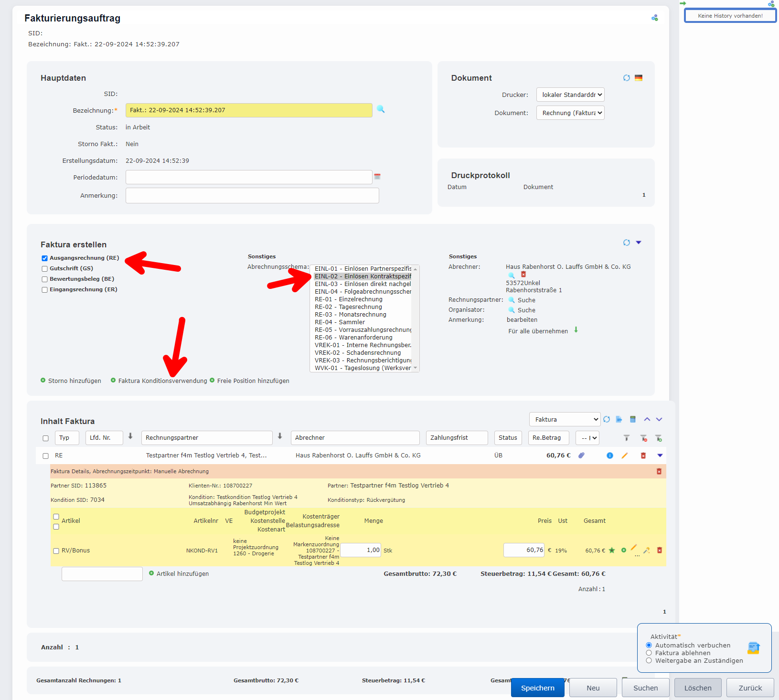779x700 pixels.
Task: Click the Faktura Konditionsverwendung link
Action: tap(162, 381)
